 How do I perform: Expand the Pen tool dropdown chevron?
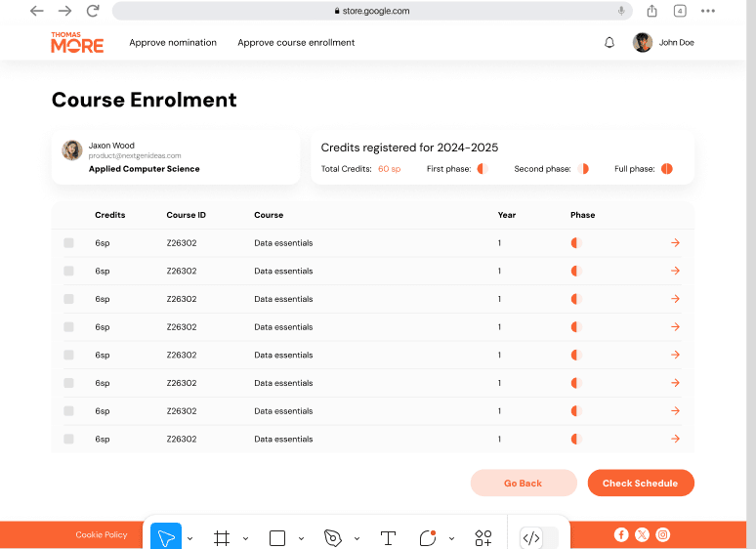357,538
